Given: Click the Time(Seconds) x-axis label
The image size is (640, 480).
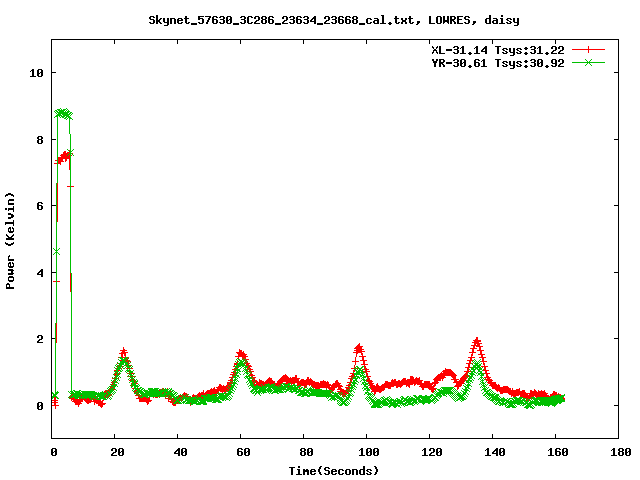Looking at the screenshot, I should [x=334, y=471].
